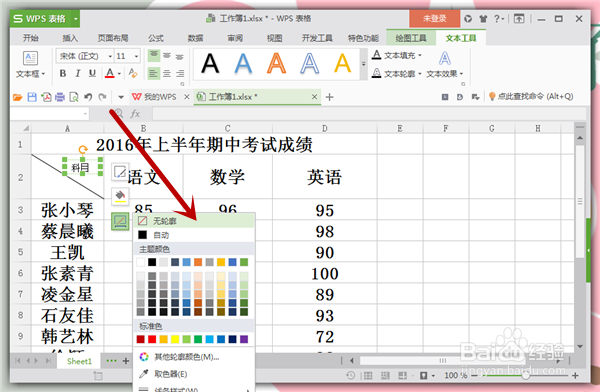Pick the standard yellow color swatch
This screenshot has width=600, height=392.
click(x=175, y=339)
